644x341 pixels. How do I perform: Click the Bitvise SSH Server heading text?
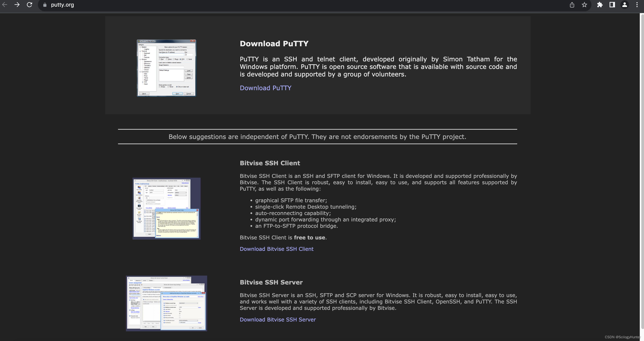click(271, 282)
